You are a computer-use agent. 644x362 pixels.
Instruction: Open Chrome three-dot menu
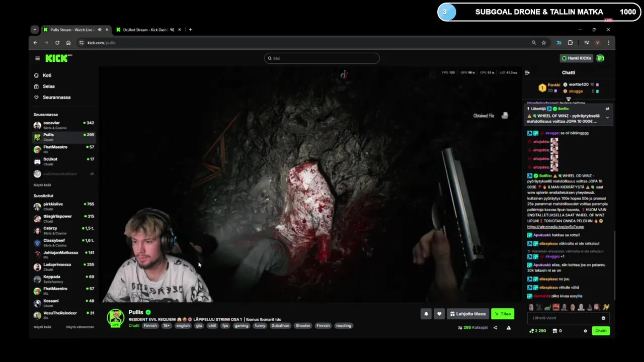pyautogui.click(x=608, y=43)
